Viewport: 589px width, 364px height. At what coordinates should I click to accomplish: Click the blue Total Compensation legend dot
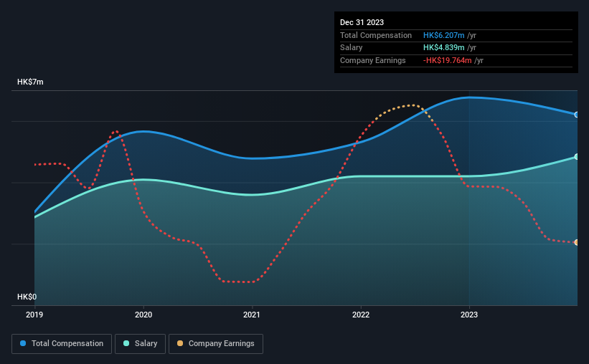[23, 343]
